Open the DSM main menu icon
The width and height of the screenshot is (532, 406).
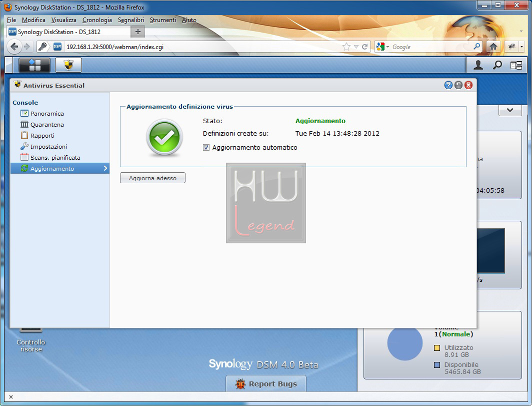click(34, 65)
